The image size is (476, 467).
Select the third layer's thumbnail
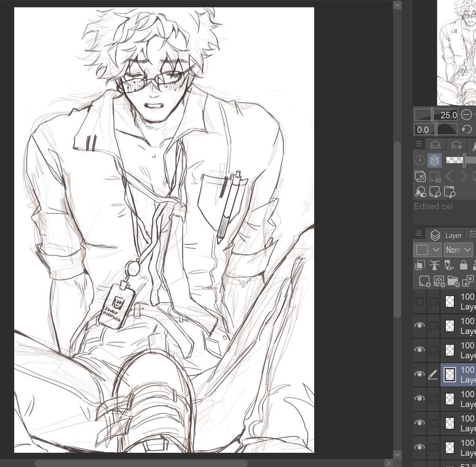(450, 350)
